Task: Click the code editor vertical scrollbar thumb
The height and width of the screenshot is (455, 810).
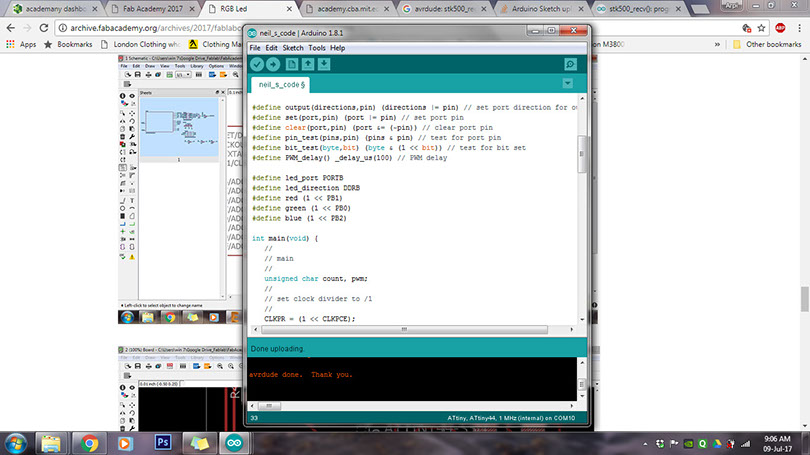Action: point(582,154)
